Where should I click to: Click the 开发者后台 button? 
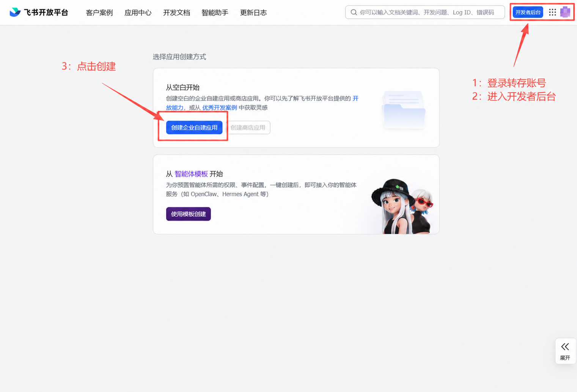(528, 12)
